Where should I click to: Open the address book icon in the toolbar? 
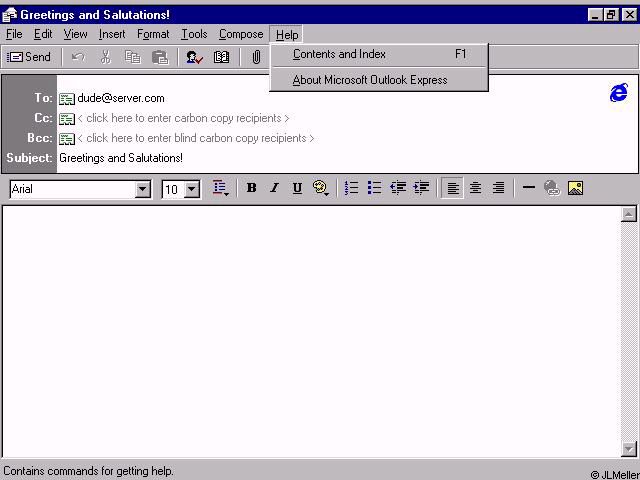pos(221,57)
